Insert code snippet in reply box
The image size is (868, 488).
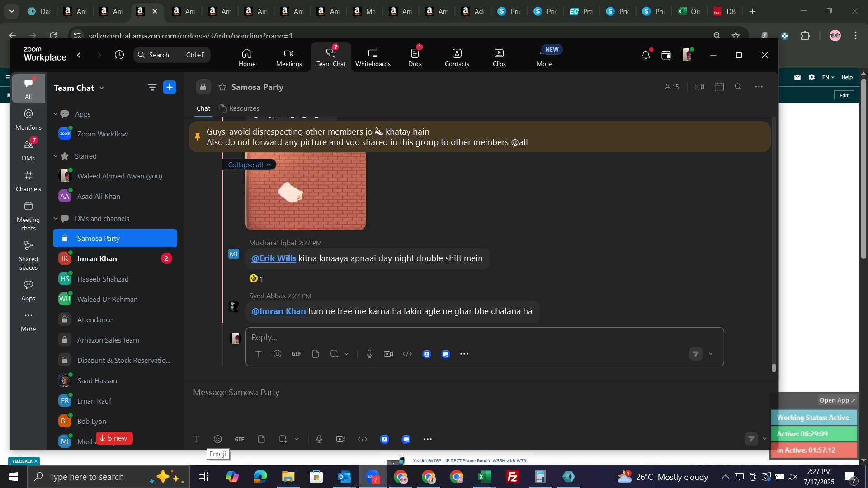tap(407, 354)
